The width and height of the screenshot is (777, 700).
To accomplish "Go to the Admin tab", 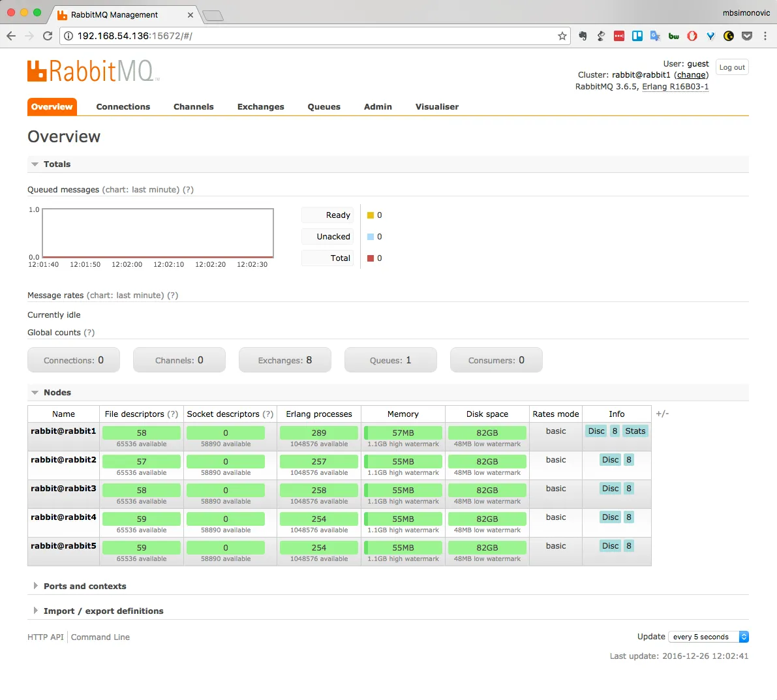I will click(x=378, y=106).
